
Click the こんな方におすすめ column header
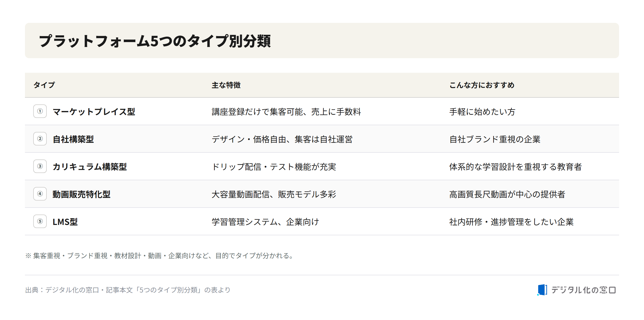[x=482, y=85]
